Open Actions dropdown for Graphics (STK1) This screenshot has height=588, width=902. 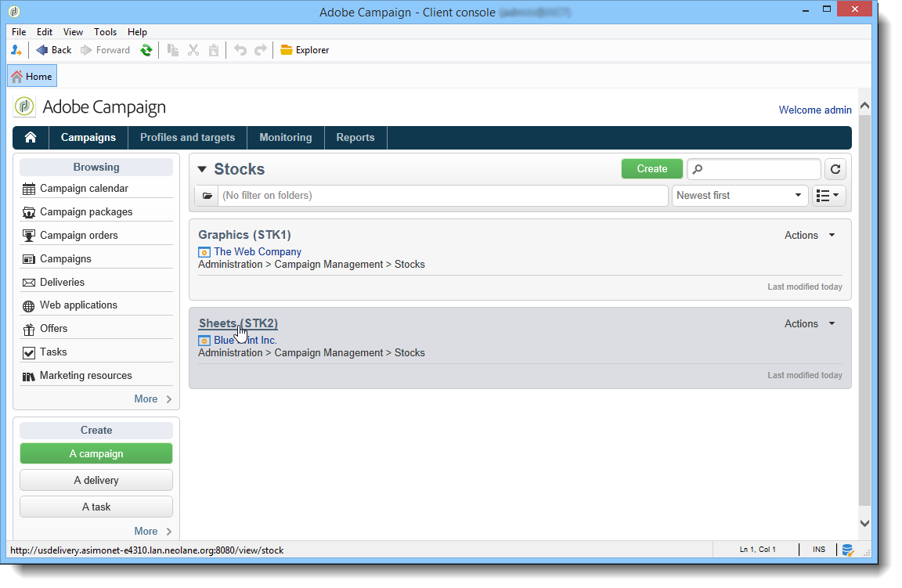click(810, 236)
